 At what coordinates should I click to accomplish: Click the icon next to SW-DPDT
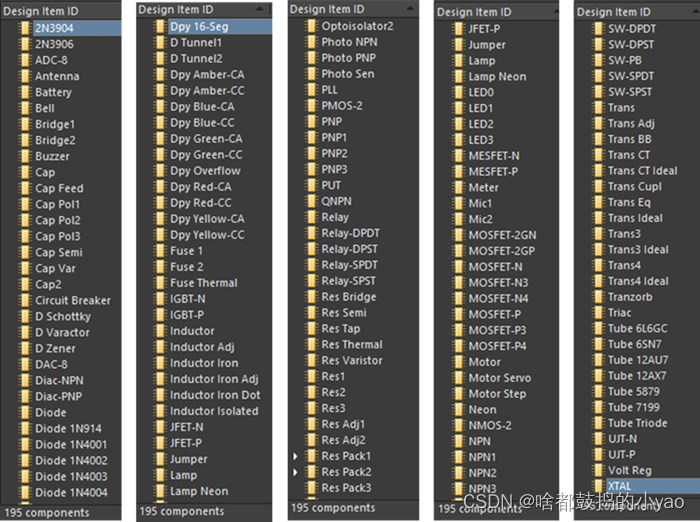[598, 28]
